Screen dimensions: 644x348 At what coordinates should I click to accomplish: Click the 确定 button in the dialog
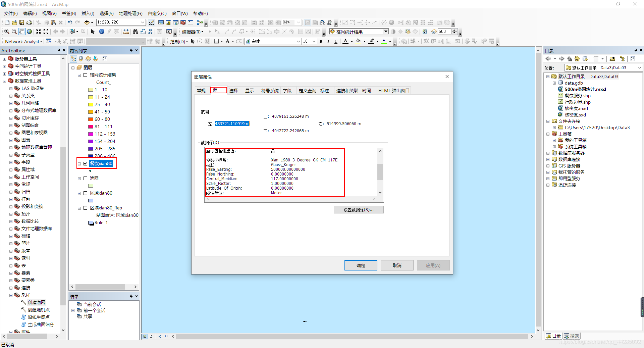(x=361, y=265)
